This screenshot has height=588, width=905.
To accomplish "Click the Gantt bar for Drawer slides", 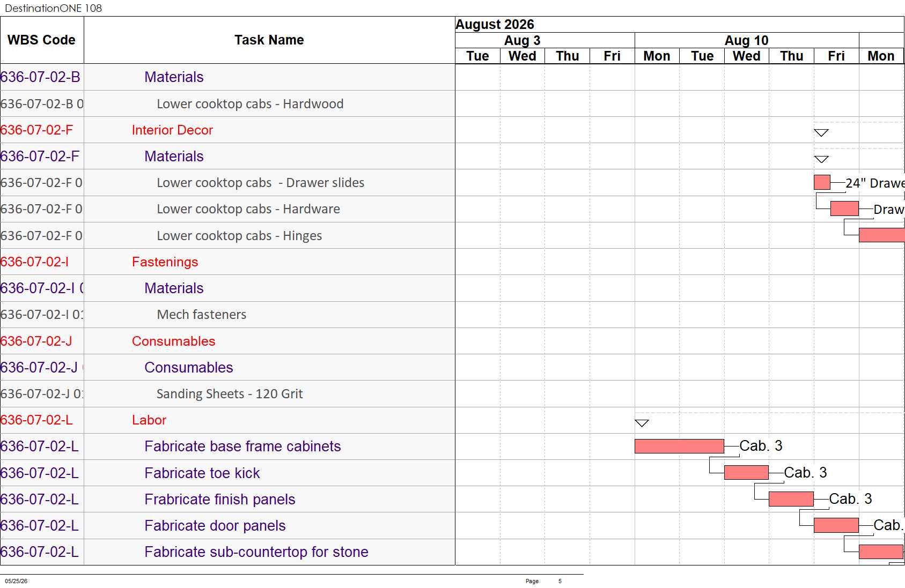I will click(822, 182).
